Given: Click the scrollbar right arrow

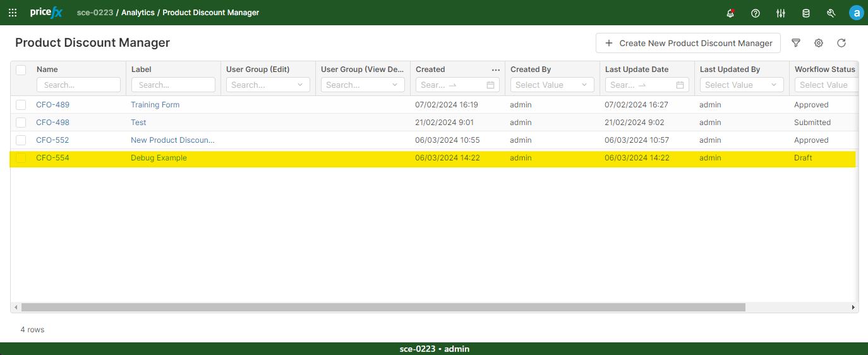Looking at the screenshot, I should coord(853,308).
